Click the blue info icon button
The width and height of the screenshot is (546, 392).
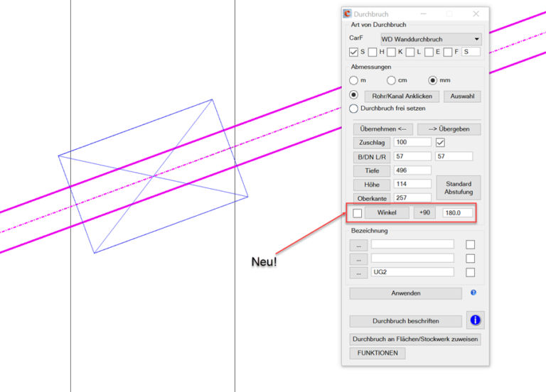tap(476, 320)
